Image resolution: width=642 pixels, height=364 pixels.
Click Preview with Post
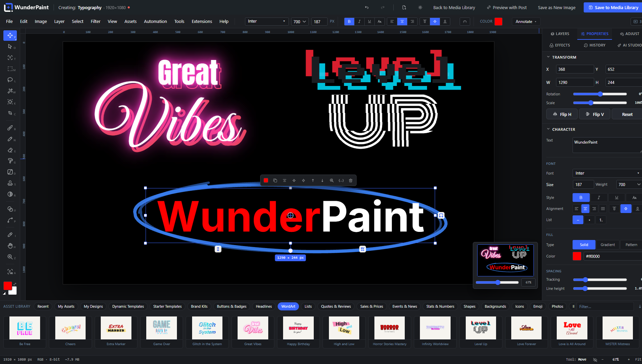[x=507, y=7]
